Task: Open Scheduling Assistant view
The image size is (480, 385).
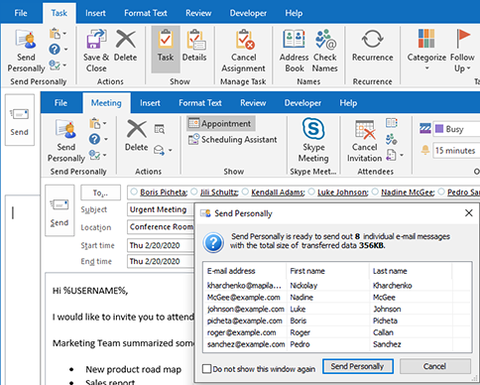Action: [x=233, y=139]
